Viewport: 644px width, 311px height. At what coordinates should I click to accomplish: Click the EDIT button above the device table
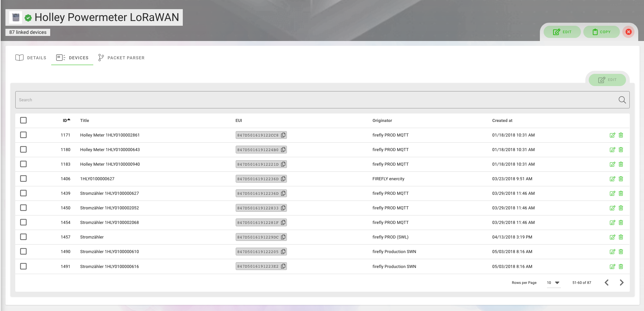tap(607, 80)
